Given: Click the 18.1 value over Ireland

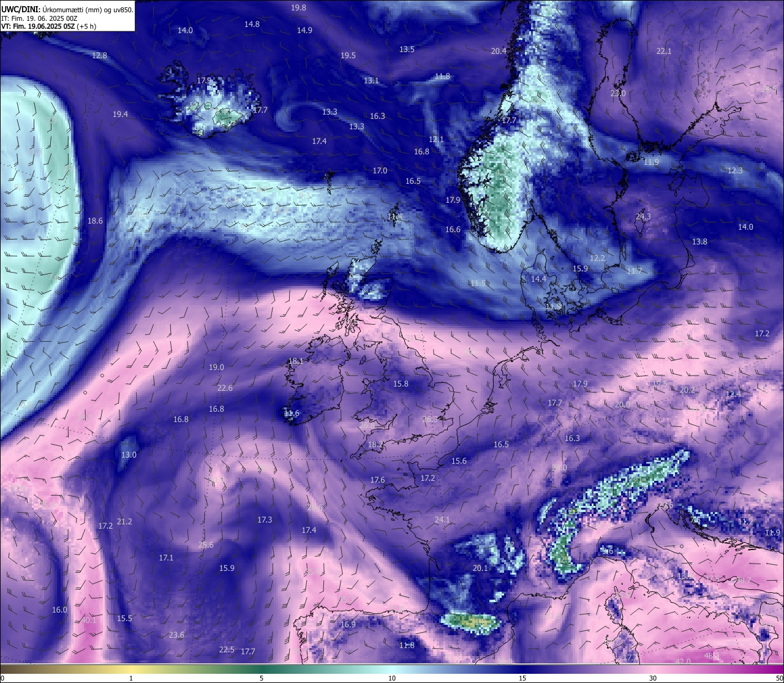Looking at the screenshot, I should (296, 361).
